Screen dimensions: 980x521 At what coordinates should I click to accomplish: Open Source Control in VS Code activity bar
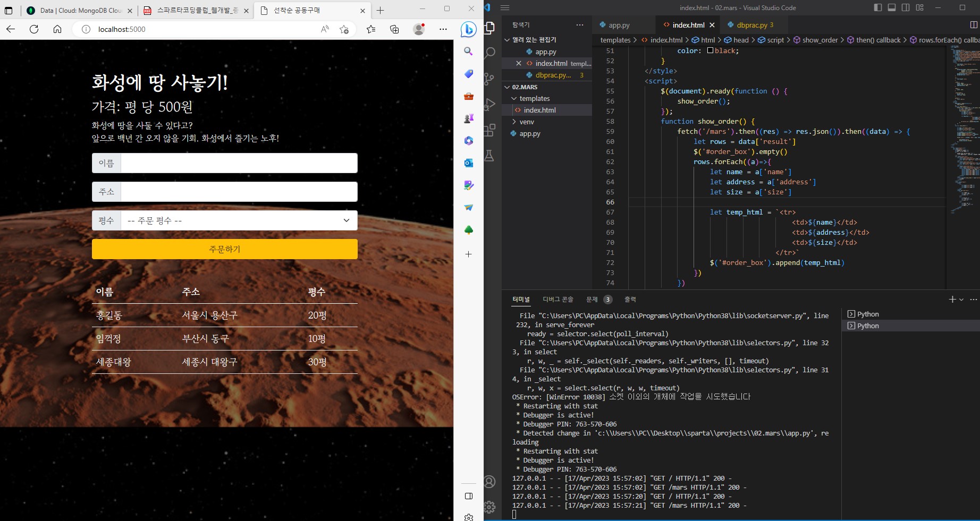(489, 79)
